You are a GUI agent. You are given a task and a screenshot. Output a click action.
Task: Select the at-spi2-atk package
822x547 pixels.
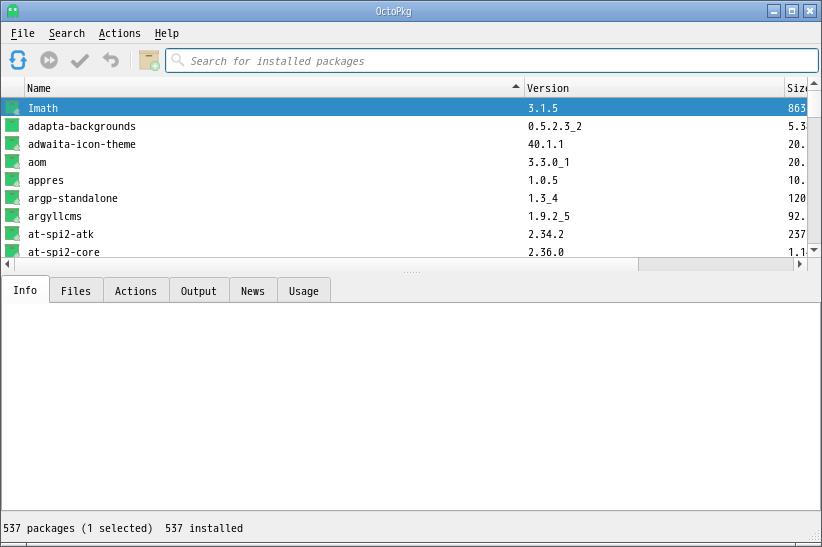click(404, 234)
